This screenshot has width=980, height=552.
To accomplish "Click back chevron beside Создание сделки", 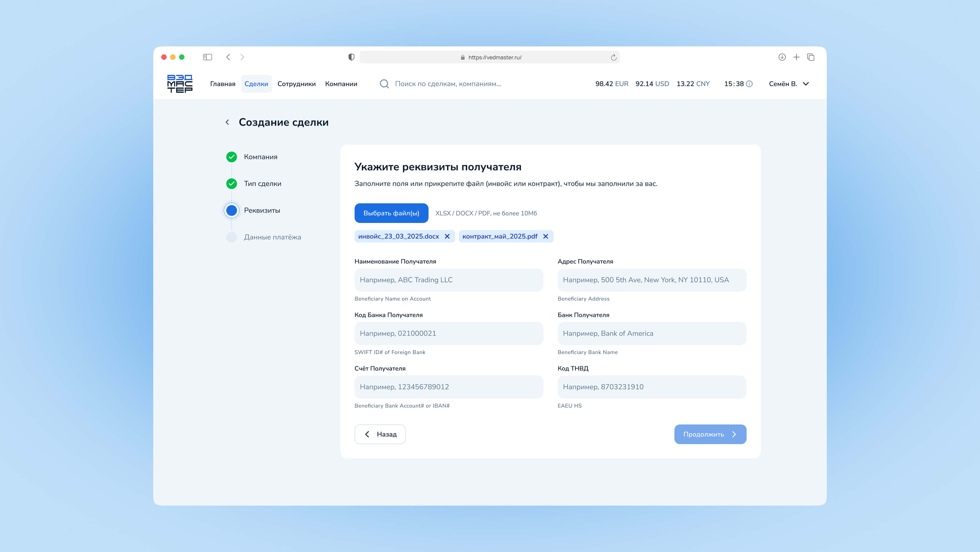I will pos(227,122).
